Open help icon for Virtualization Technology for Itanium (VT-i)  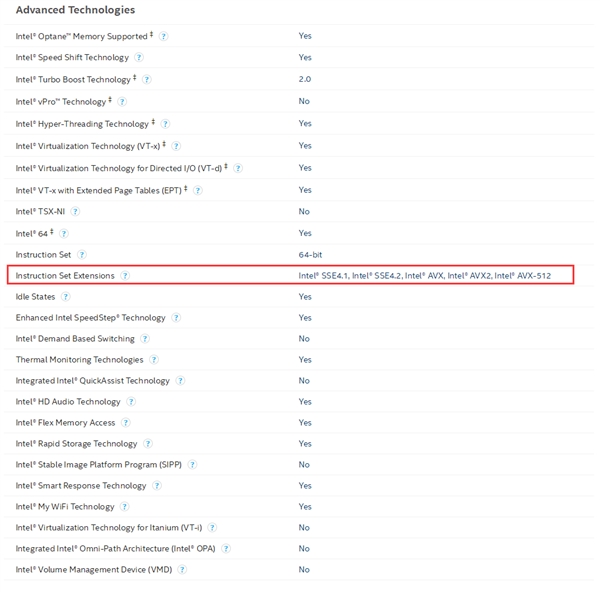tap(212, 528)
